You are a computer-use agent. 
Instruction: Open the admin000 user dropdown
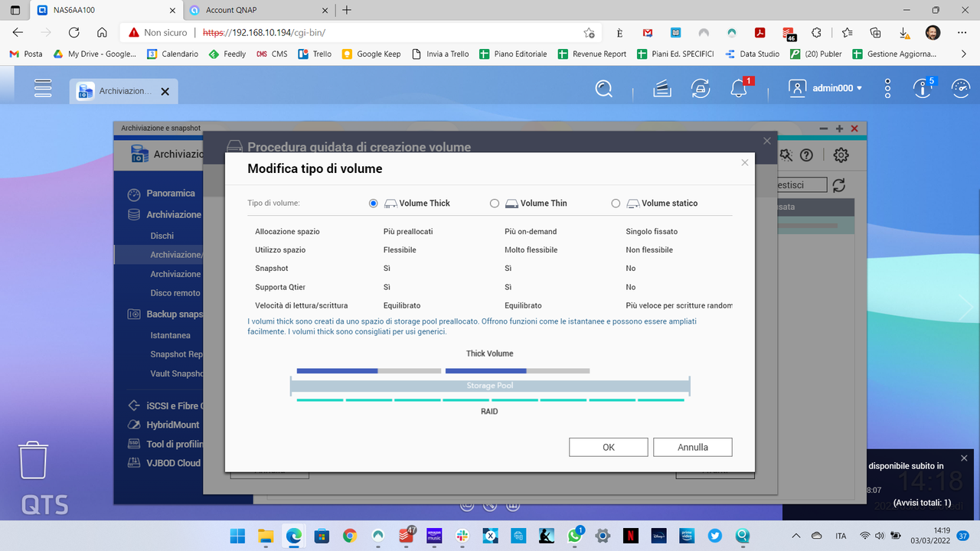click(826, 89)
